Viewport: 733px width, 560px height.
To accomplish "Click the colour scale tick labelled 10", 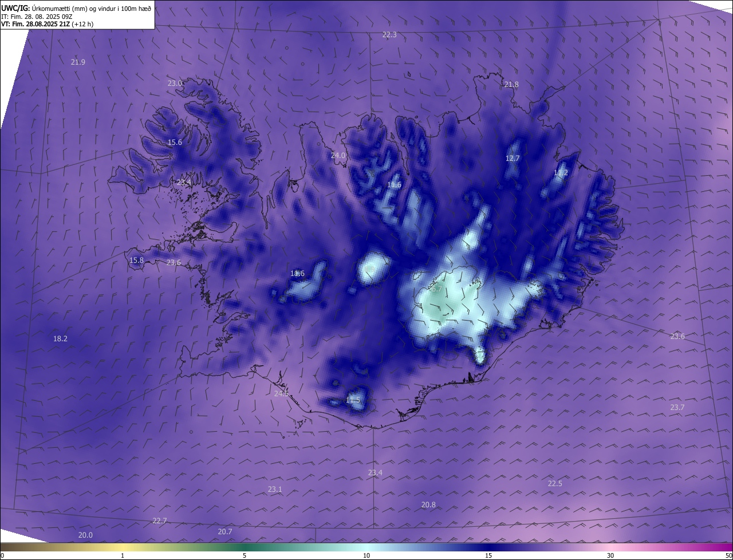I will pos(366,555).
